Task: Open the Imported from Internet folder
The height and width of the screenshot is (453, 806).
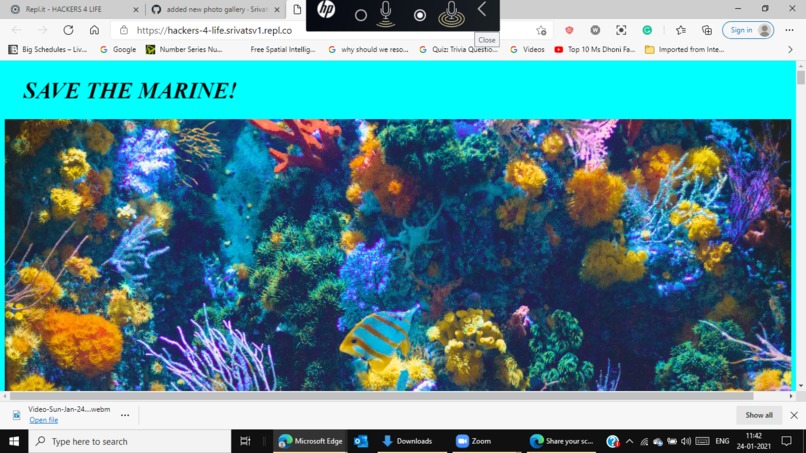Action: click(685, 49)
